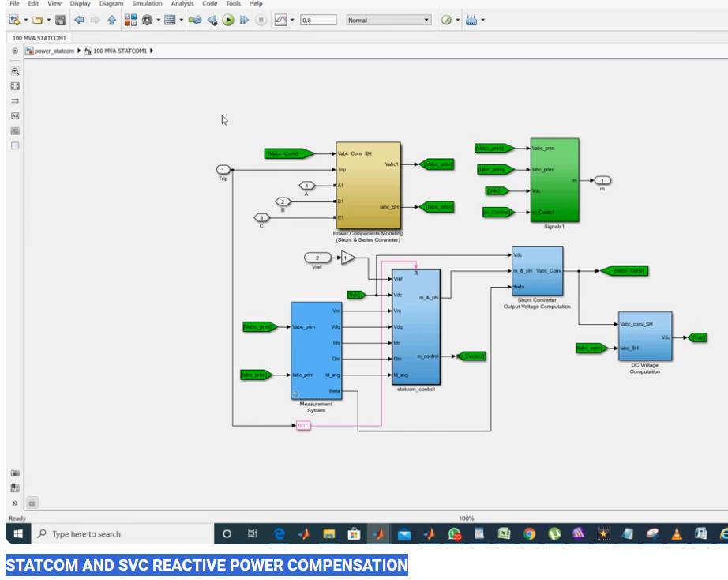Open the Diagram menu
The height and width of the screenshot is (580, 728).
pos(111,3)
